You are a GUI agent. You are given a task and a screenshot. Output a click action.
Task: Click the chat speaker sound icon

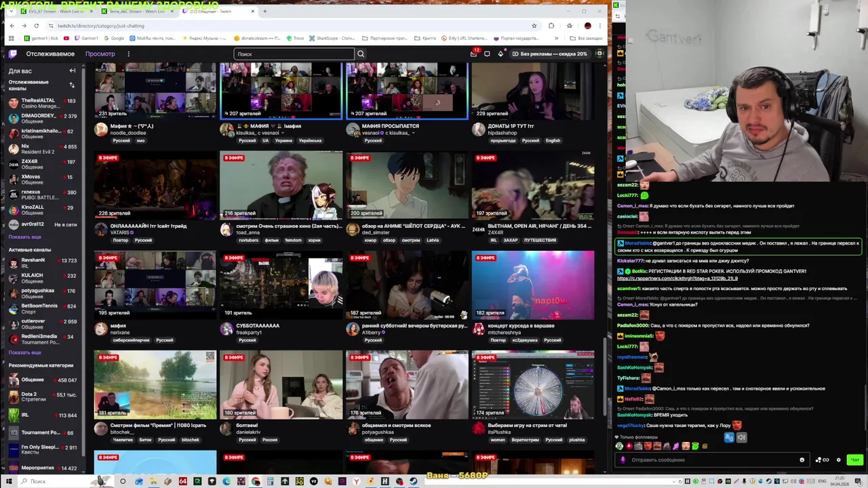tap(741, 437)
